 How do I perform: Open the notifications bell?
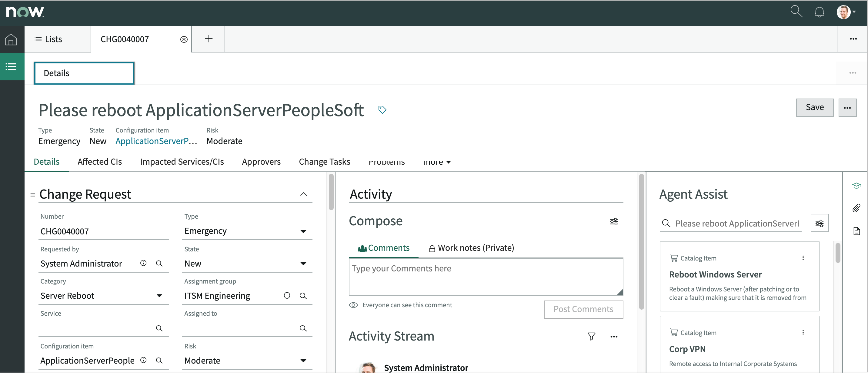tap(819, 12)
